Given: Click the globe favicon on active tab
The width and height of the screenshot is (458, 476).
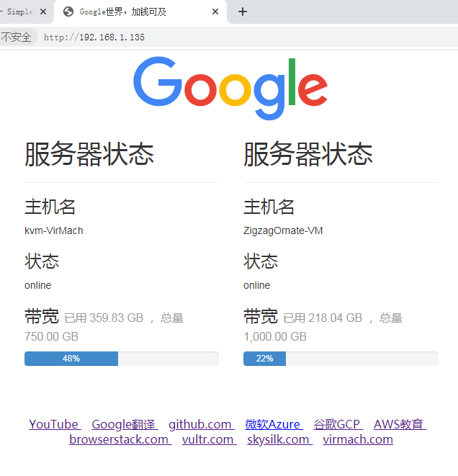Looking at the screenshot, I should pyautogui.click(x=68, y=12).
